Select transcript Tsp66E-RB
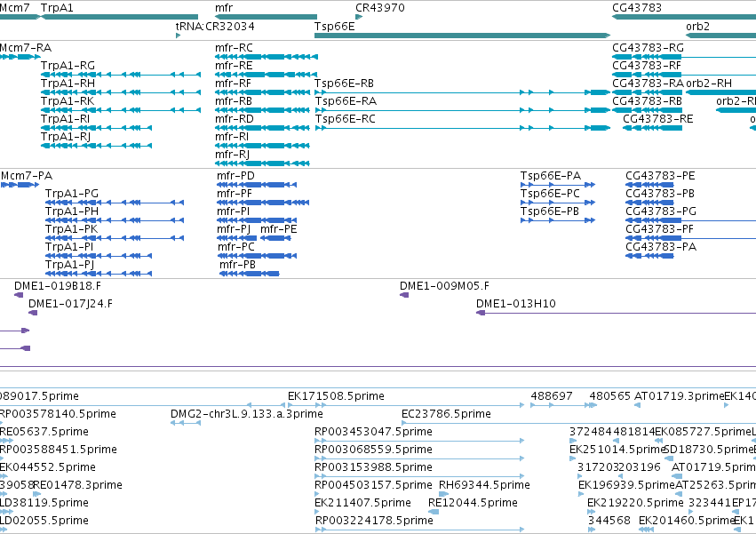This screenshot has width=756, height=534. tap(462, 92)
